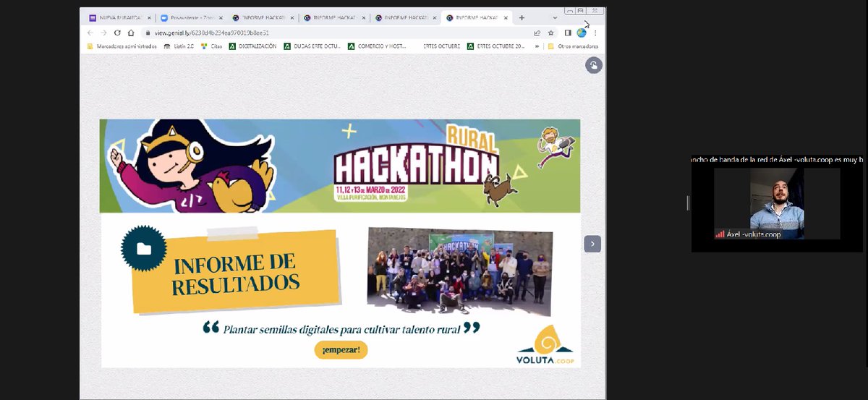This screenshot has width=868, height=400.
Task: Expand hidden bookmarks double chevron
Action: [x=537, y=46]
